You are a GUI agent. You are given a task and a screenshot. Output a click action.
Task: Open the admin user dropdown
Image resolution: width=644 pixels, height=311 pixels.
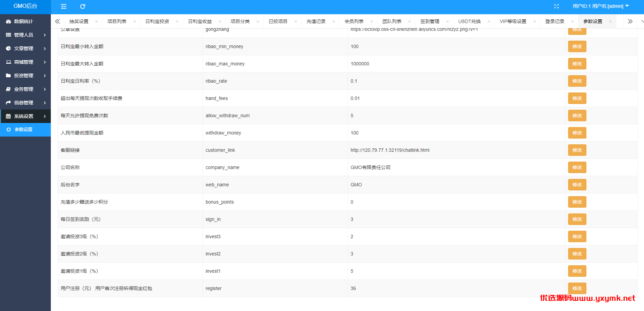601,6
